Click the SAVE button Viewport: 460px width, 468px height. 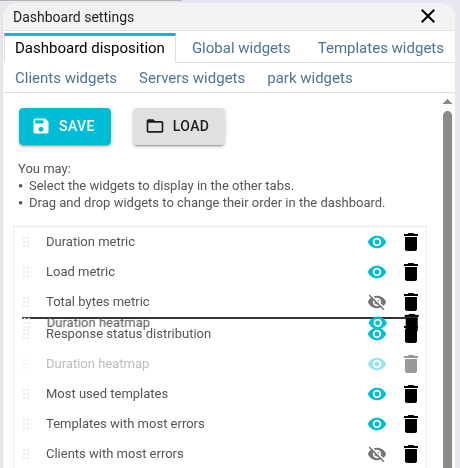point(65,126)
